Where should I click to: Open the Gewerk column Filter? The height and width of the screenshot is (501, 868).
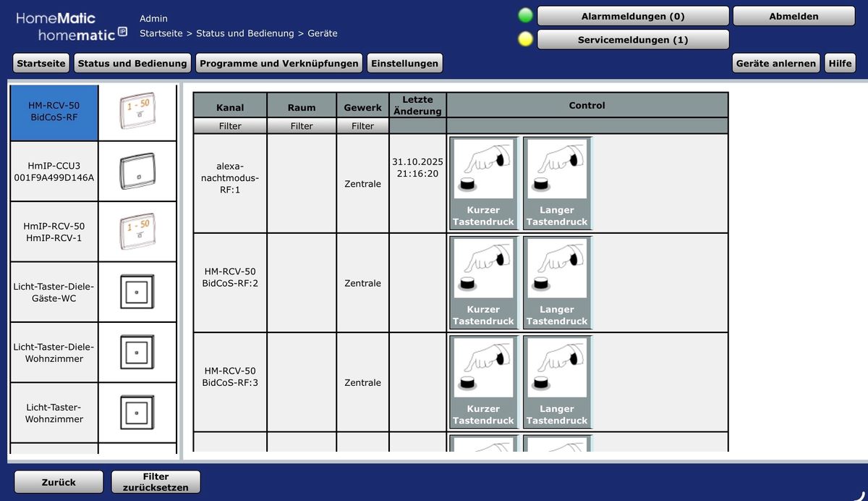click(362, 126)
